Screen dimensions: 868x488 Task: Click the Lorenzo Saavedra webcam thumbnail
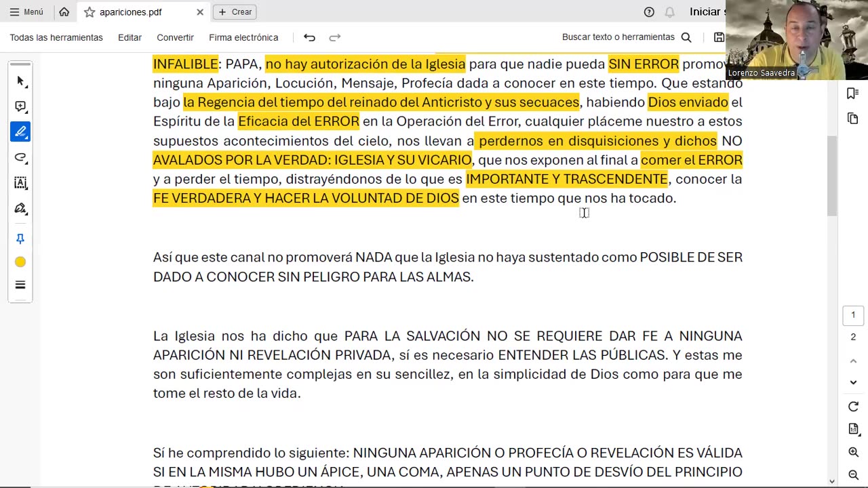(797, 40)
